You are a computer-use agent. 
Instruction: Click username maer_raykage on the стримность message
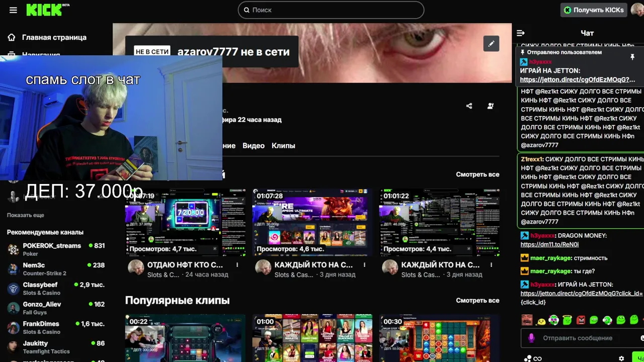point(550,258)
